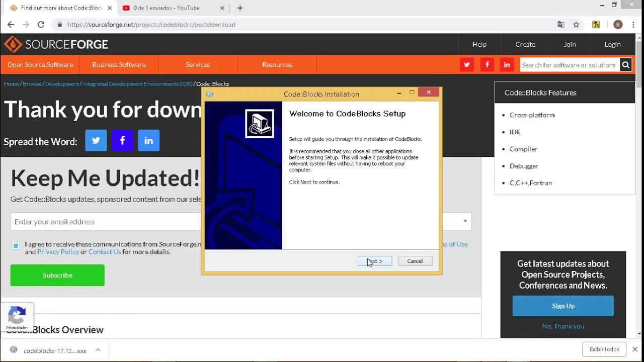Click the Help link in the header
644x362 pixels.
(x=479, y=44)
